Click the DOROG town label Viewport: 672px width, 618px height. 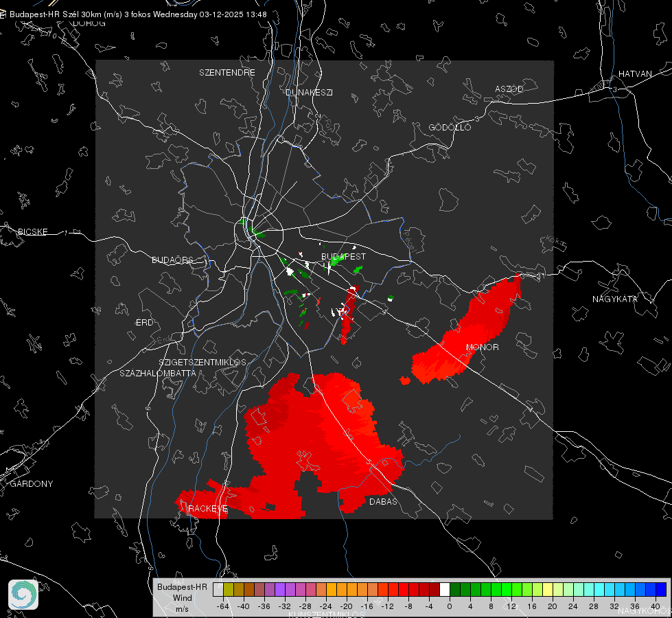89,23
